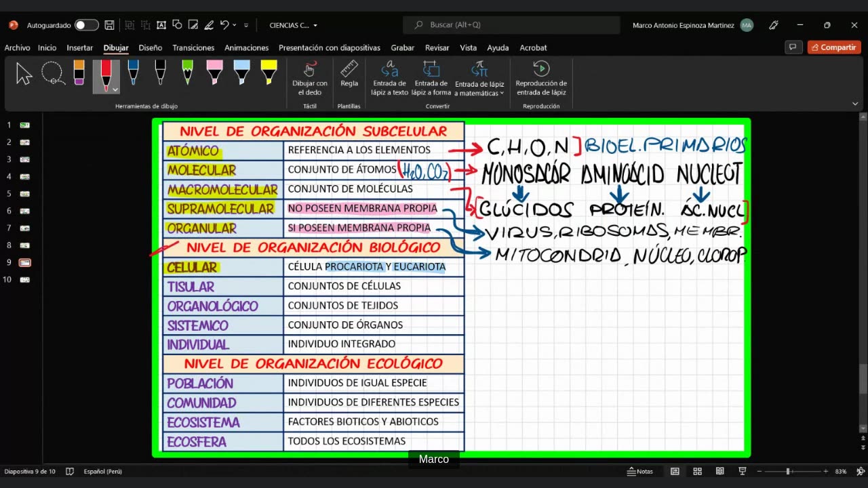Screen dimensions: 868x488
Task: Click the Compartir button
Action: (x=834, y=47)
